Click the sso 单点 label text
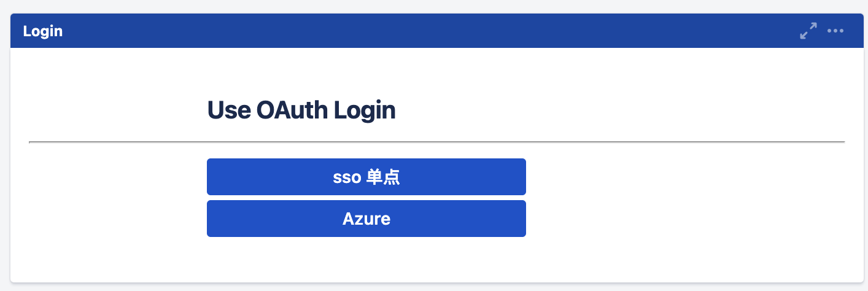Viewport: 868px width, 291px height. point(366,177)
